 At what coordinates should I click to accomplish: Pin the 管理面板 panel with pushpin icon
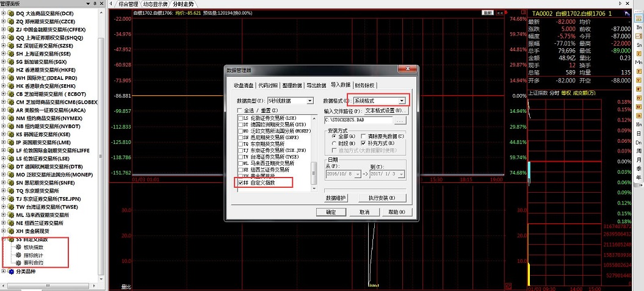pos(95,3)
